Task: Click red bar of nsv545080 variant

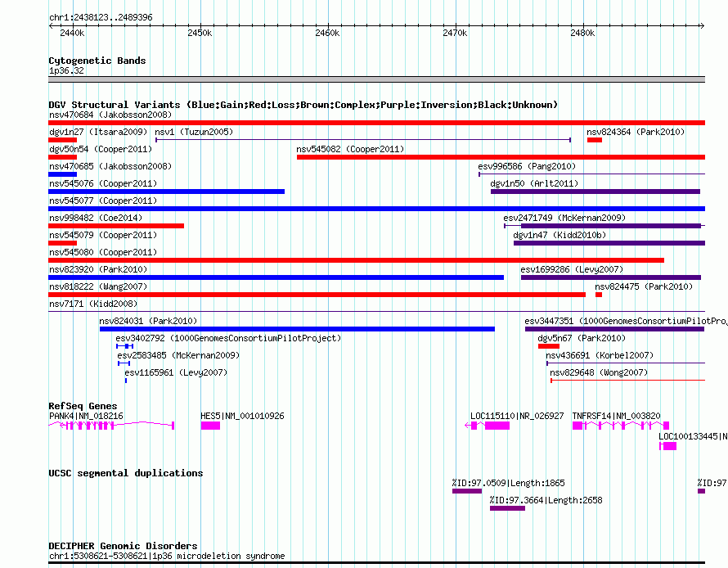Action: click(356, 260)
